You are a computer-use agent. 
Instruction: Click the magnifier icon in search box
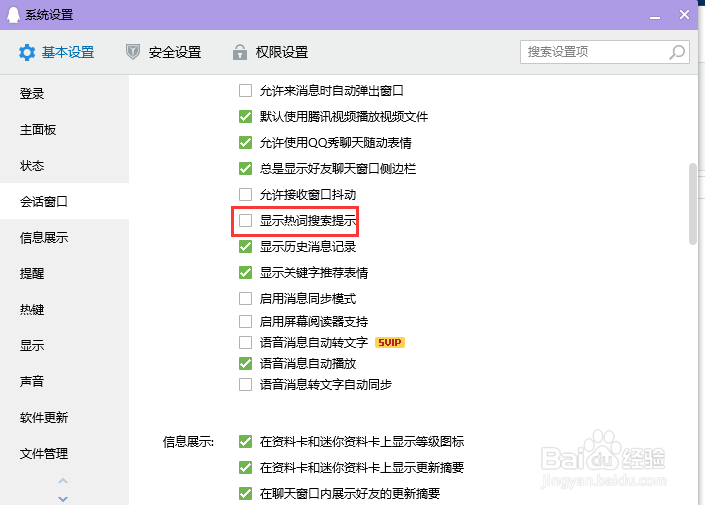tap(677, 52)
